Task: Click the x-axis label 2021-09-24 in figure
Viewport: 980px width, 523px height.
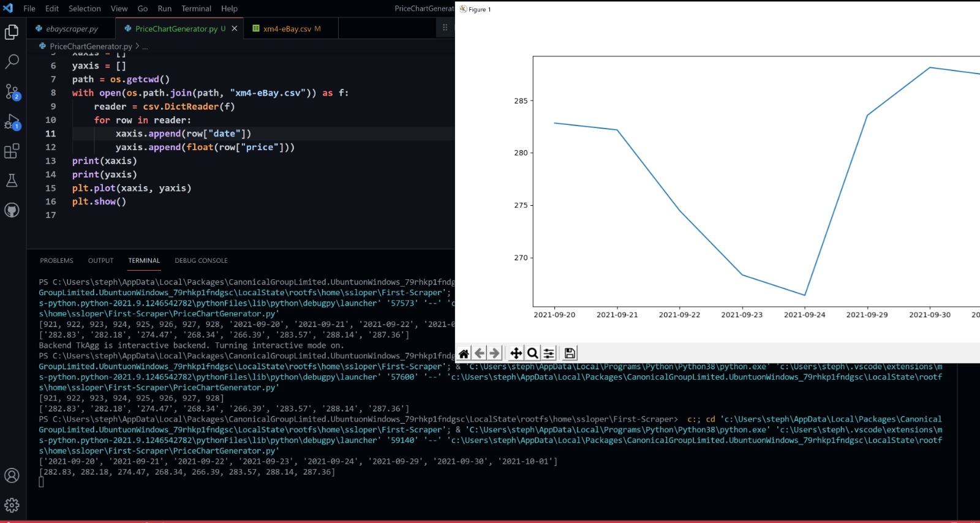Action: coord(804,315)
